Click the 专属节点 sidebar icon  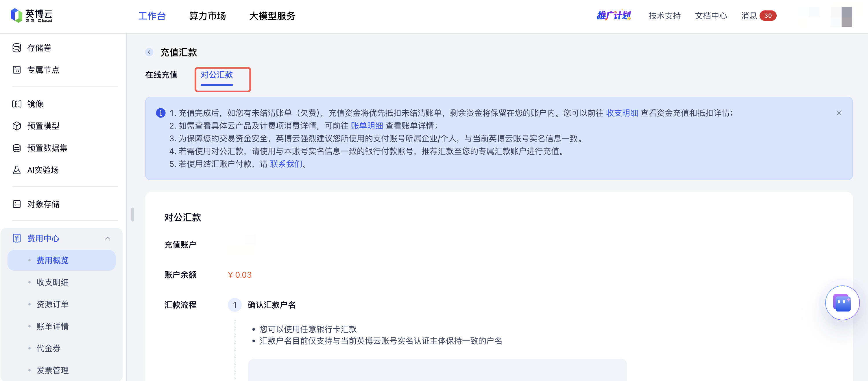click(17, 70)
